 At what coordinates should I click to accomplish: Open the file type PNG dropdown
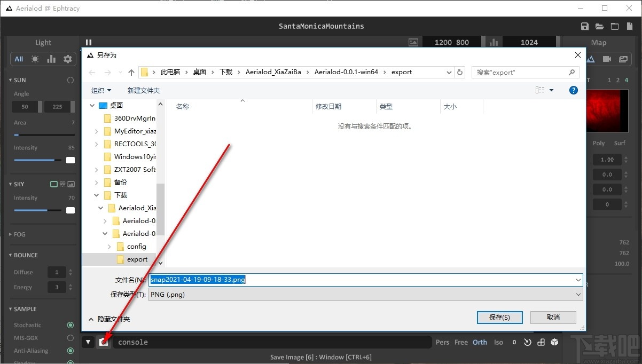coord(578,294)
